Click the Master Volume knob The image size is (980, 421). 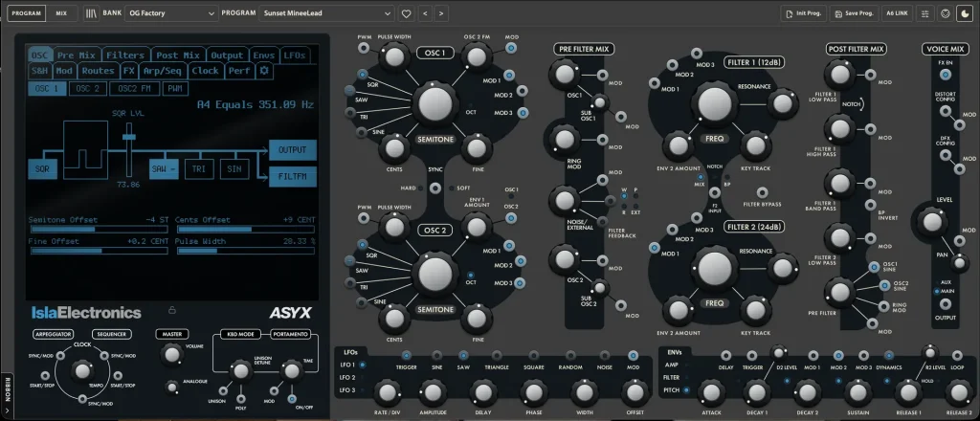coord(170,354)
